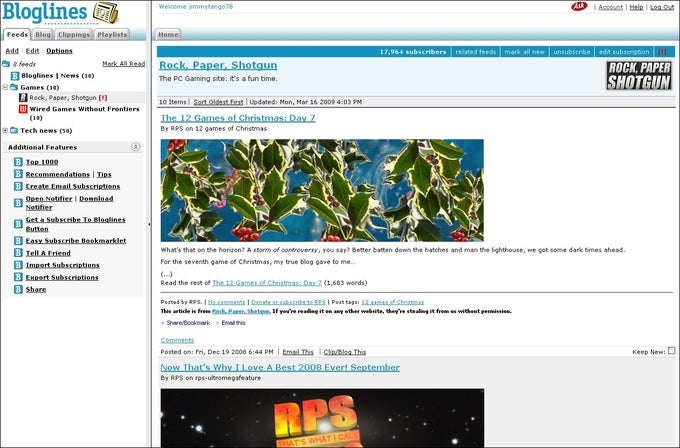Collapse the Games folder
The height and width of the screenshot is (448, 680).
coord(5,87)
